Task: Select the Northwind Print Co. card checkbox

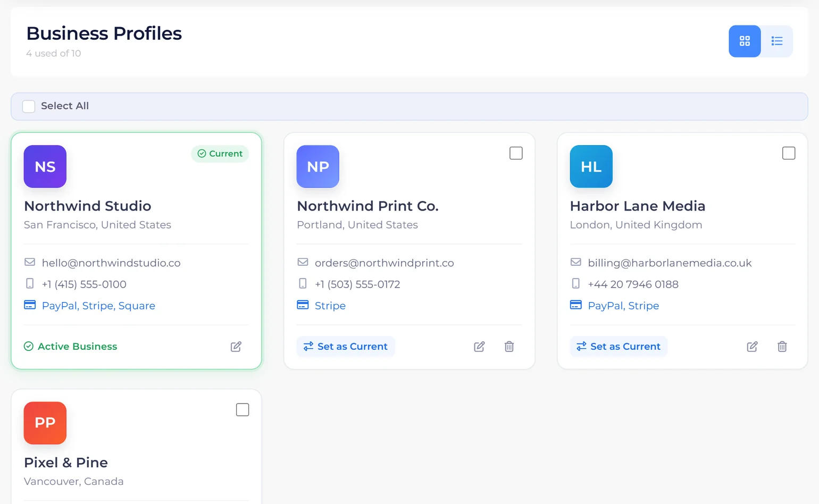Action: click(516, 153)
